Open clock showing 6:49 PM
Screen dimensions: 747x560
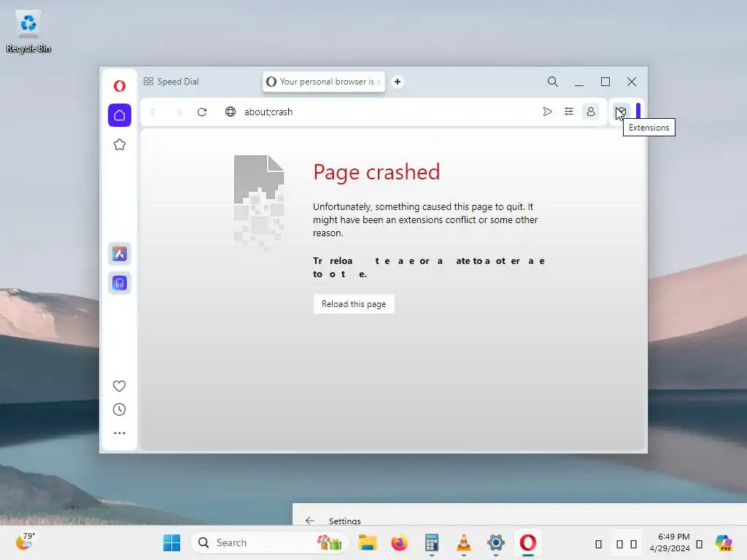click(x=670, y=542)
